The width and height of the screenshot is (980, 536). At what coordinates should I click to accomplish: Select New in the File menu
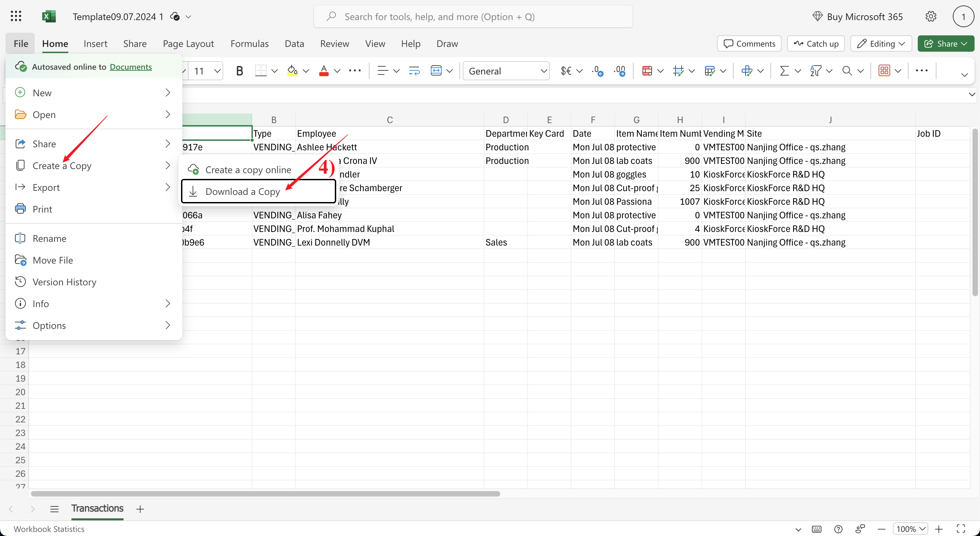[x=94, y=93]
